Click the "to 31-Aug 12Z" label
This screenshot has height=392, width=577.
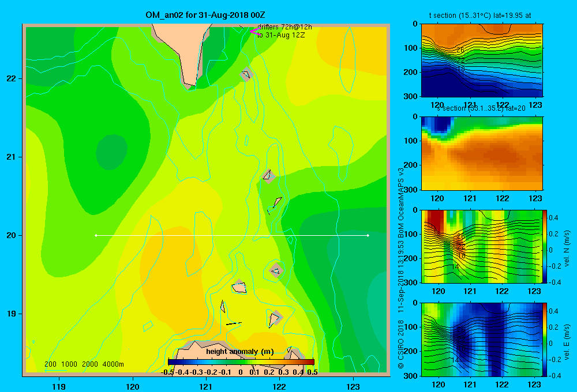pos(281,35)
